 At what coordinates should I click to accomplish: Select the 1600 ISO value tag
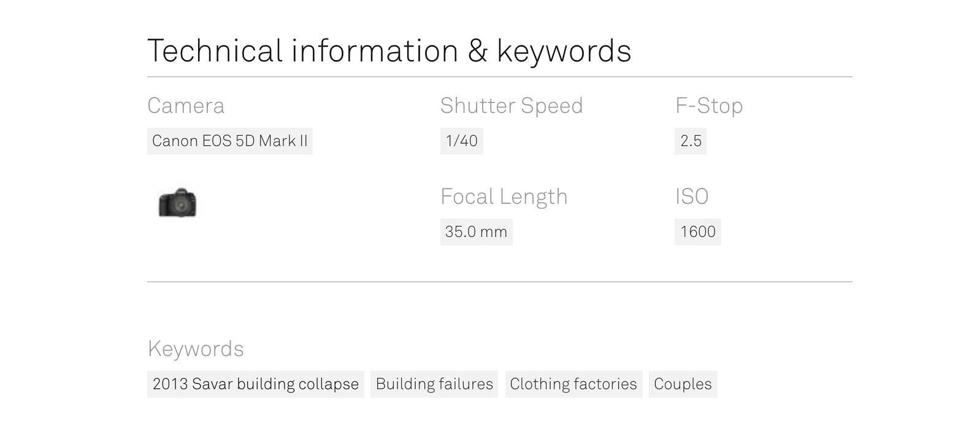coord(697,232)
